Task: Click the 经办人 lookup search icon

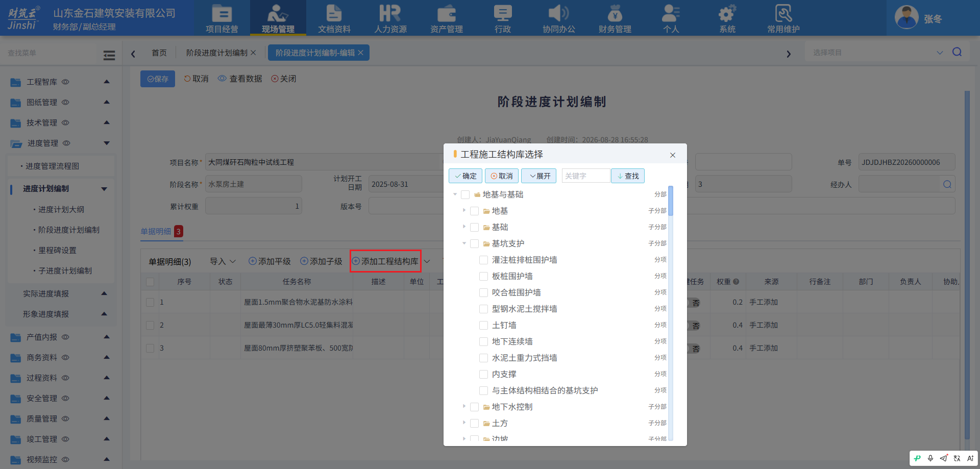Action: point(947,184)
